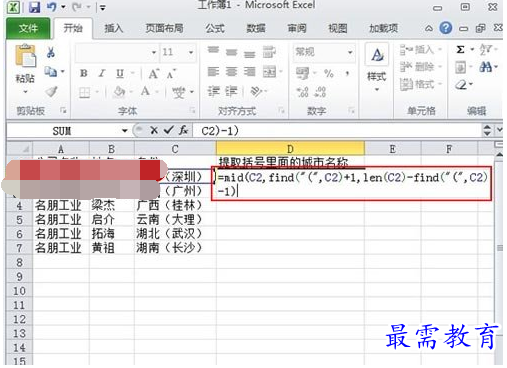The height and width of the screenshot is (368, 507).
Task: Click the Find and Select binoculars icon
Action: tap(486, 67)
